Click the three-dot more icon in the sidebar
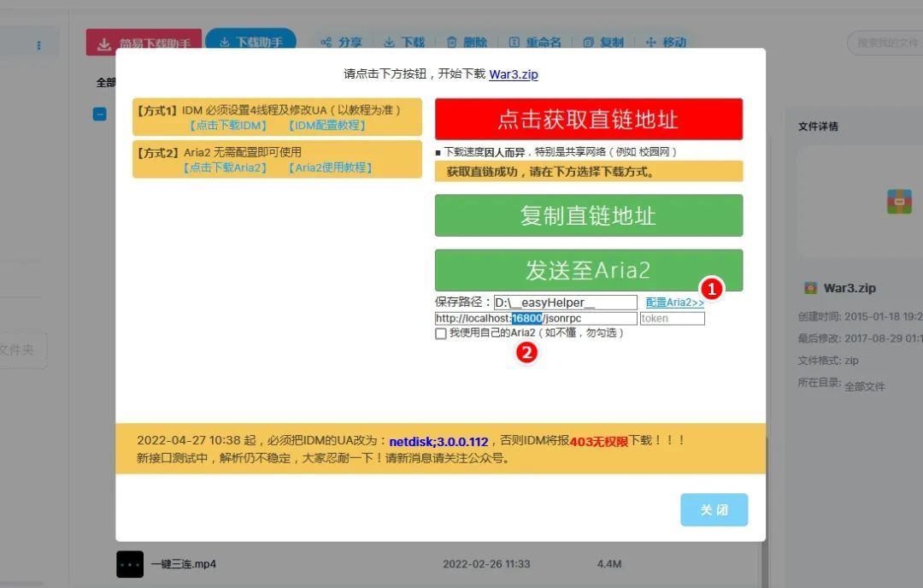This screenshot has width=923, height=588. click(x=38, y=45)
